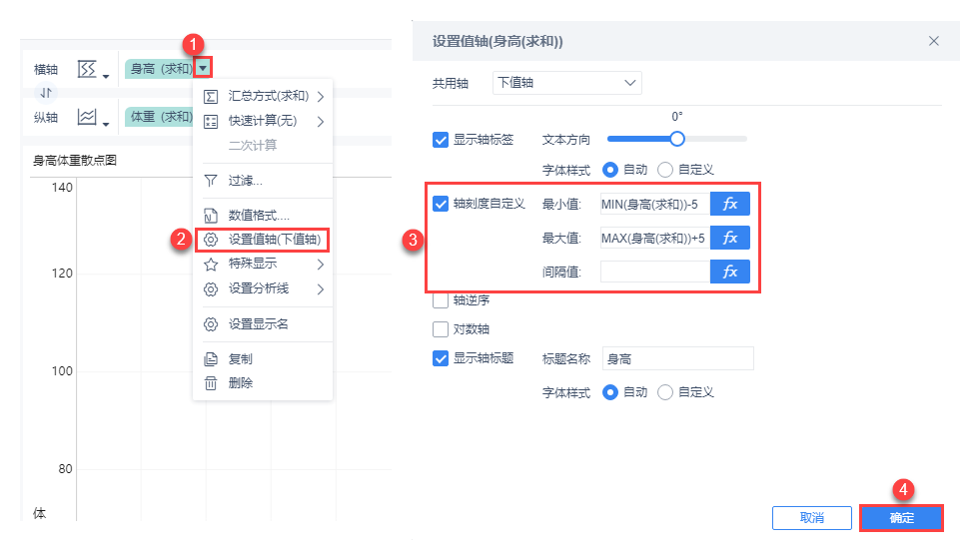Enable the 对数轴 checkbox
This screenshot has height=560, width=980.
pyautogui.click(x=441, y=328)
